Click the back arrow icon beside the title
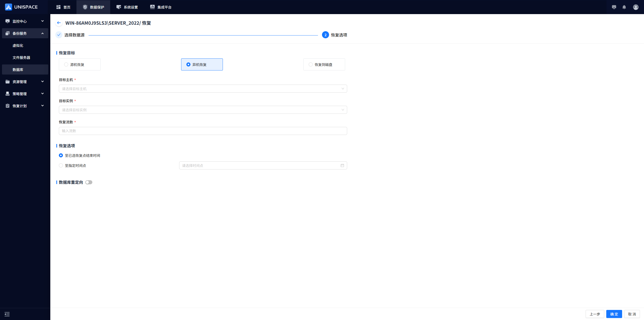The width and height of the screenshot is (644, 320). 59,23
